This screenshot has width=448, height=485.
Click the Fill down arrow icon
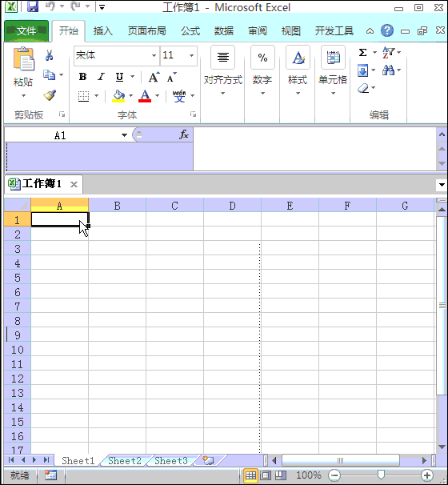click(x=363, y=70)
